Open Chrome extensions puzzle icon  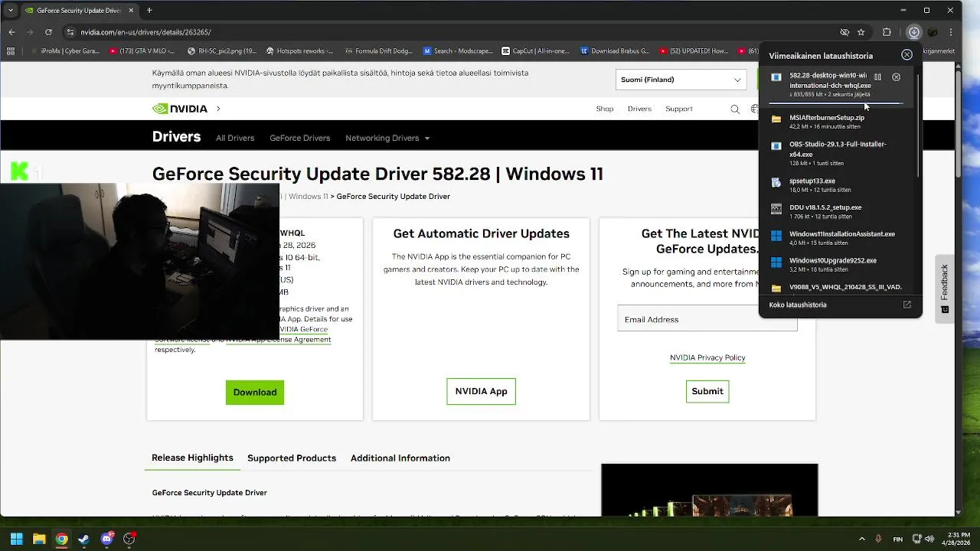pyautogui.click(x=887, y=32)
